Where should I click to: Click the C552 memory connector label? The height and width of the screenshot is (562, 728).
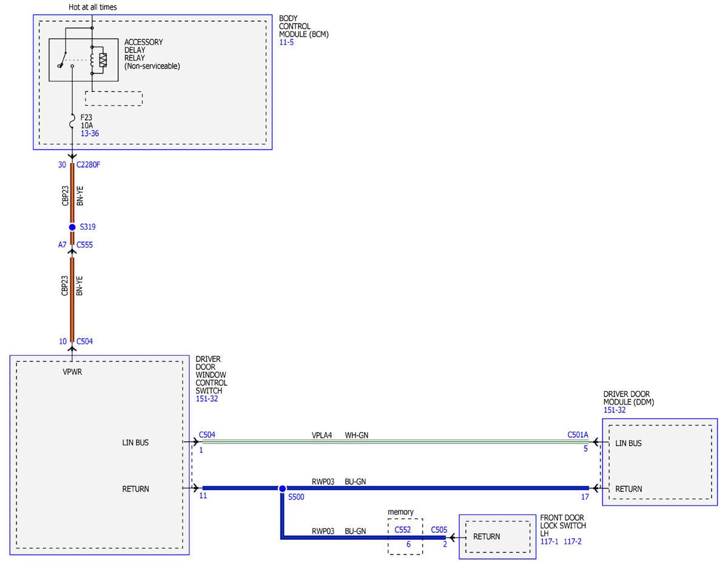pos(403,530)
